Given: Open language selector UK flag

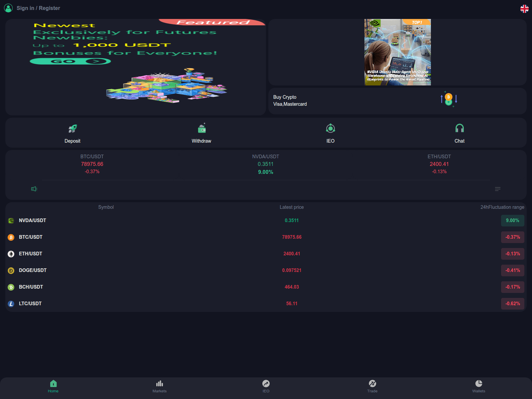Looking at the screenshot, I should (x=524, y=9).
